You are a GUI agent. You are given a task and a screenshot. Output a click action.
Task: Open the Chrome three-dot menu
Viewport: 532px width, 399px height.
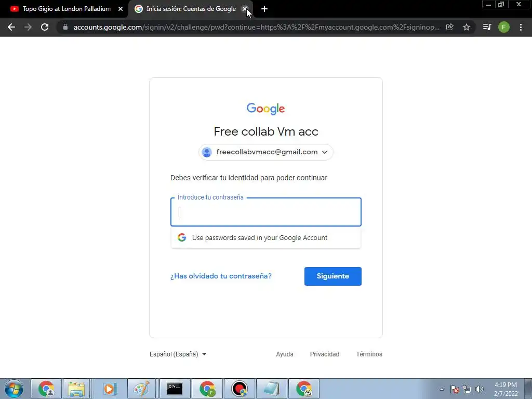(521, 27)
